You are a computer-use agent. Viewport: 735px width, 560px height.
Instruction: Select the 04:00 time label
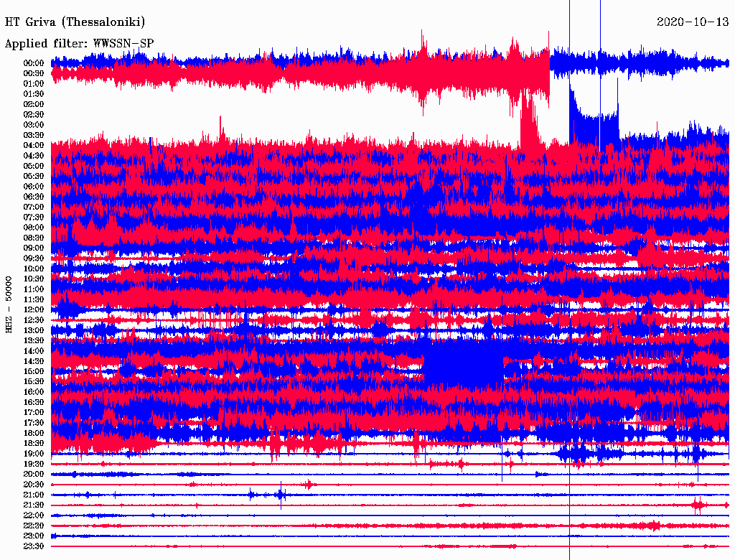[x=34, y=146]
